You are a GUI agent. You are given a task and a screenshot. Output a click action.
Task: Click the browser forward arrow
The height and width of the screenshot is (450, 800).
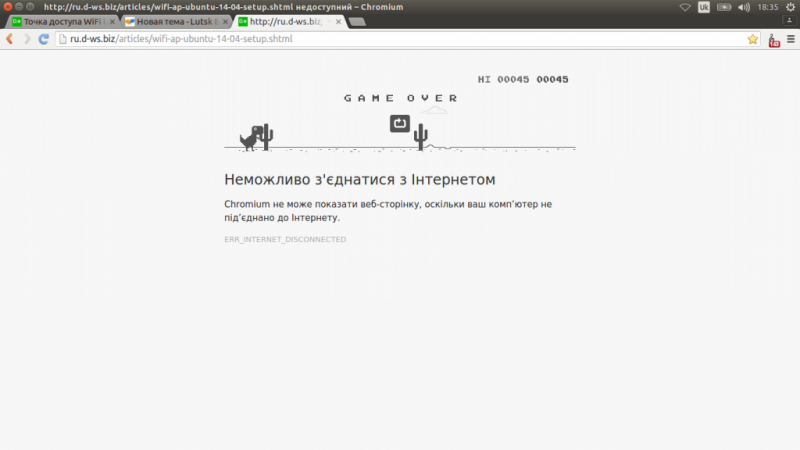[27, 39]
